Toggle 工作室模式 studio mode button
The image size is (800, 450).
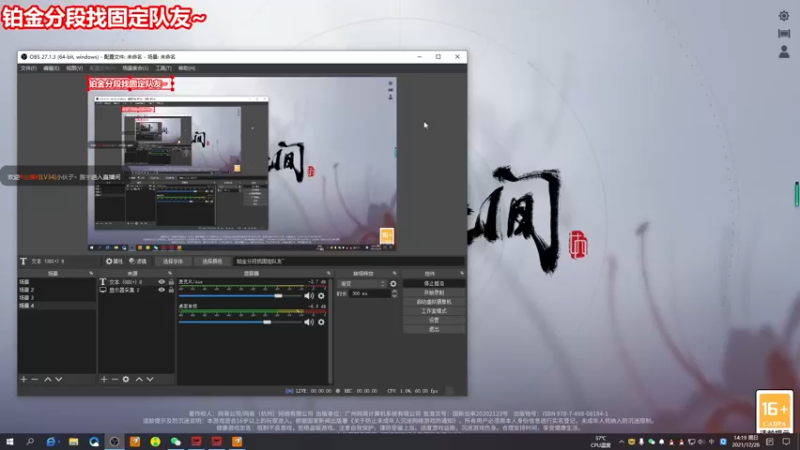click(434, 311)
